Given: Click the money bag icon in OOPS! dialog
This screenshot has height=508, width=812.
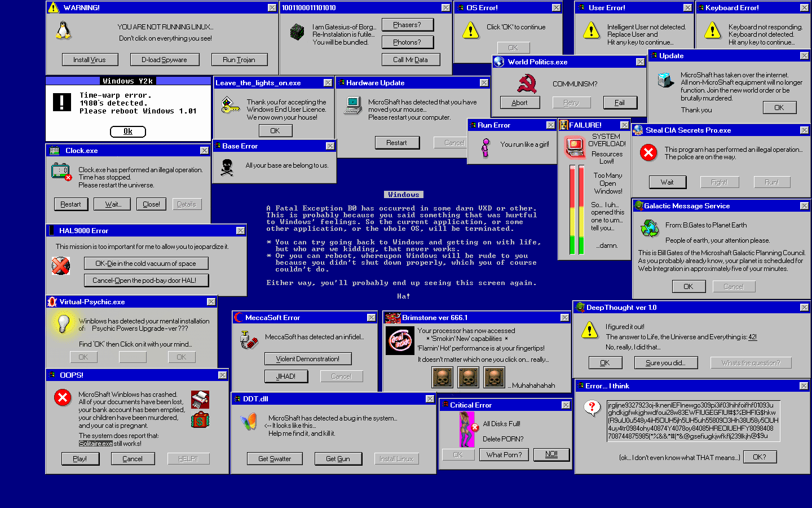Looking at the screenshot, I should pos(200,420).
